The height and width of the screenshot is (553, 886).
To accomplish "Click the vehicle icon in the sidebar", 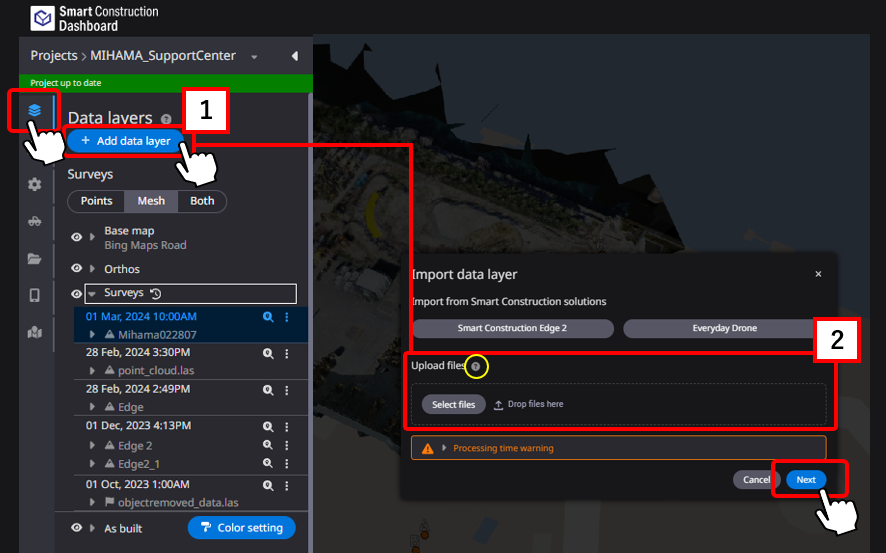I will tap(34, 221).
